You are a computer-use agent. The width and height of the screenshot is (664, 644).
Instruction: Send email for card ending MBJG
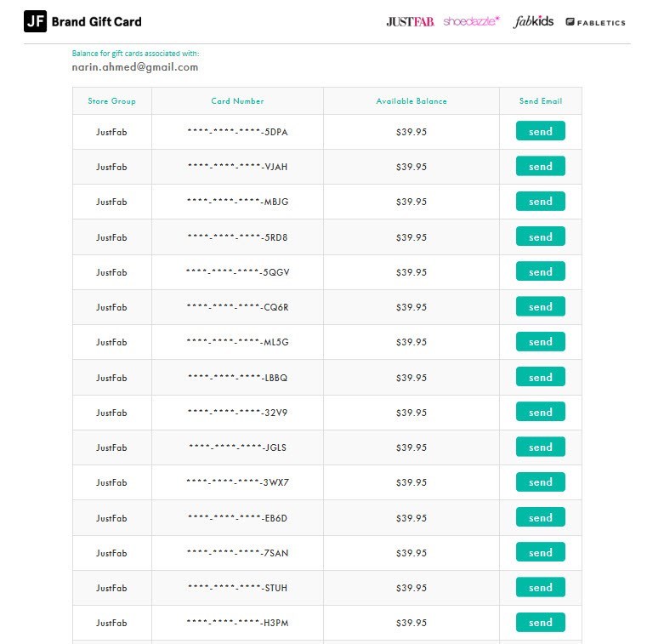541,202
